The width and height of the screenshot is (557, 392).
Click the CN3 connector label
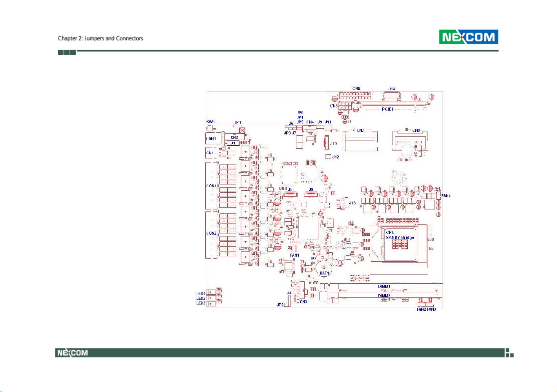[x=303, y=302]
